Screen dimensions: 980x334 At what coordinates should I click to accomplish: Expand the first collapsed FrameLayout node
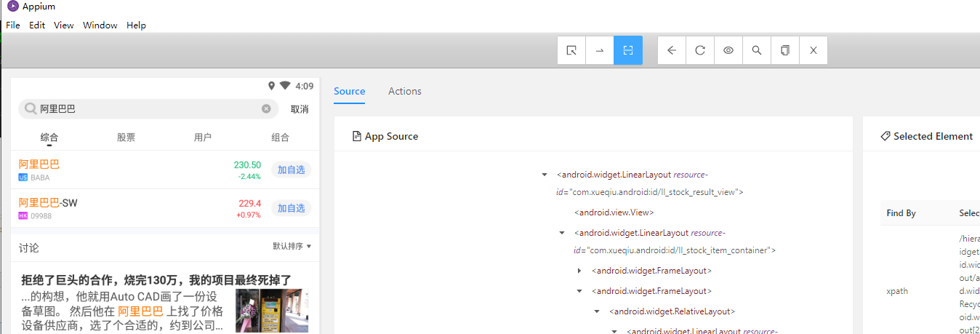[579, 271]
